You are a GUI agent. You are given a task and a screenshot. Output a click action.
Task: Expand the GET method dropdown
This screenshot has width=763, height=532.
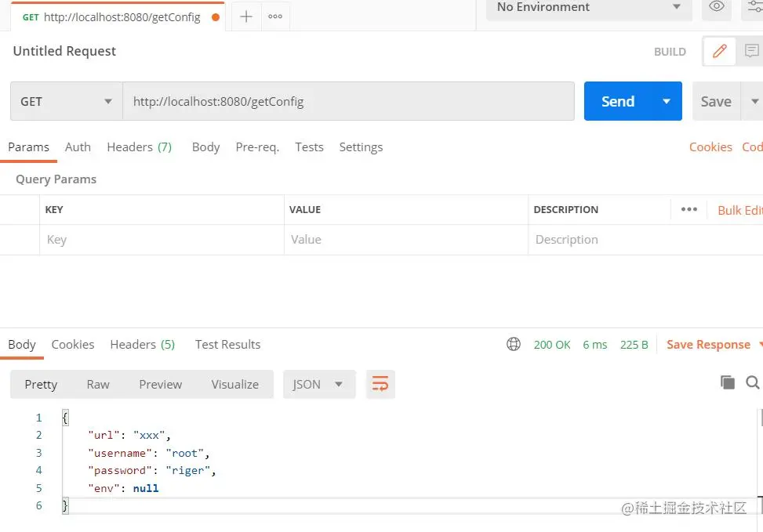67,101
